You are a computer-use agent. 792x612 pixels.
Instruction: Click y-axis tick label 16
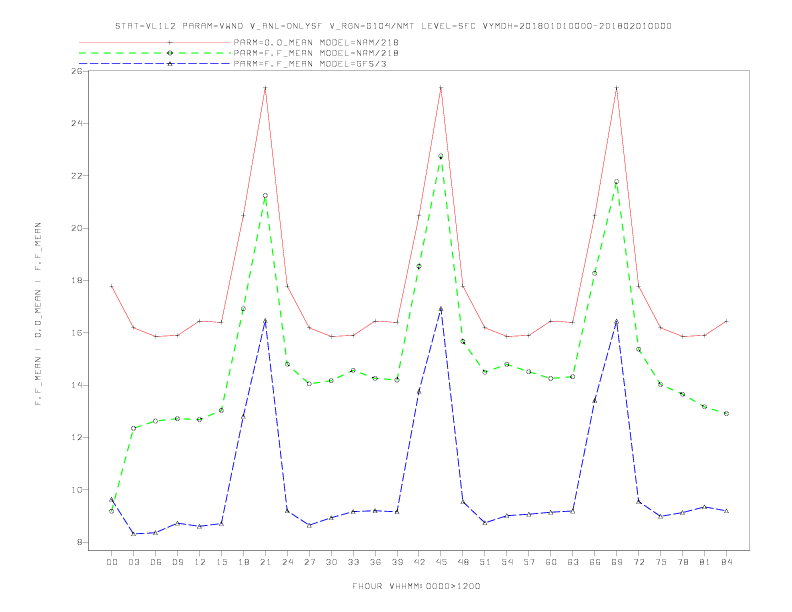pos(77,333)
